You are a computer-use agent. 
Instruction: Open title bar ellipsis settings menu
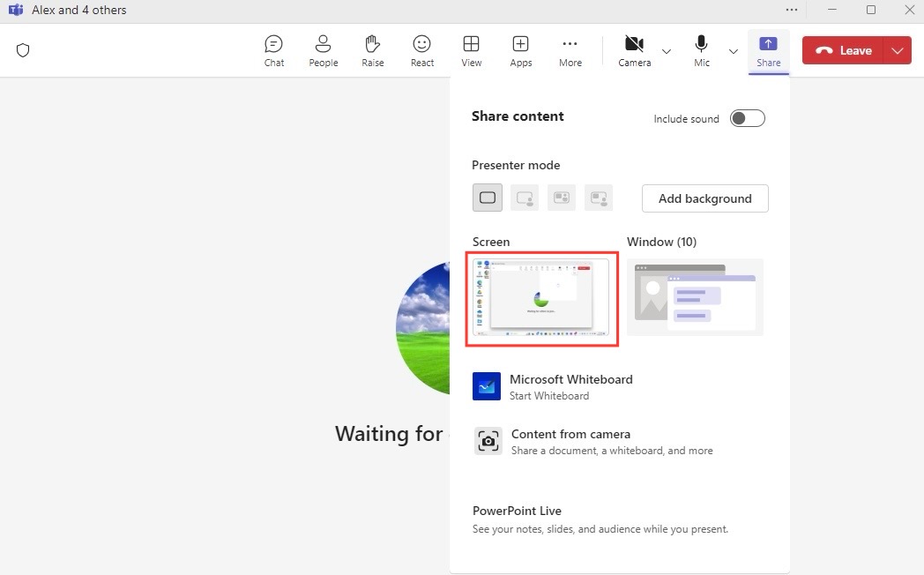click(792, 10)
